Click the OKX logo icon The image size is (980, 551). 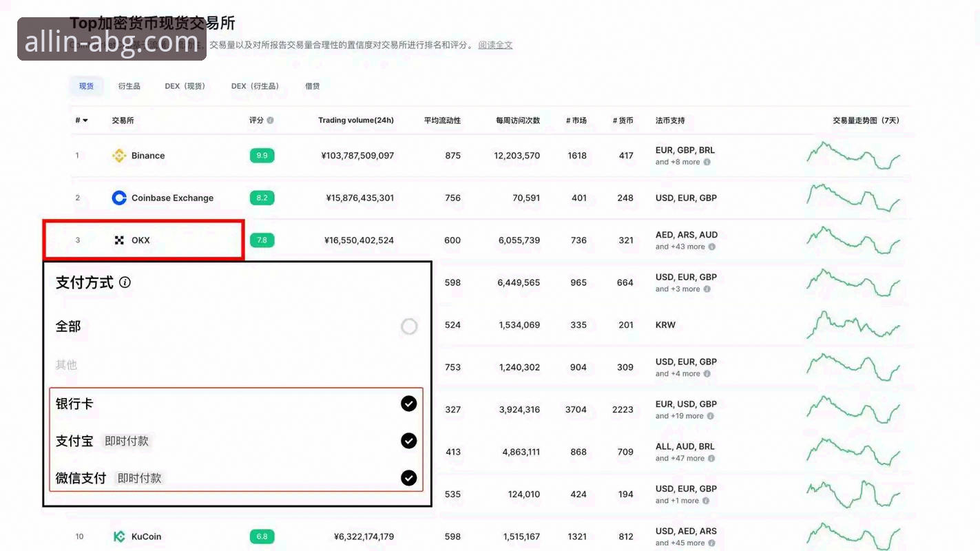(x=119, y=240)
